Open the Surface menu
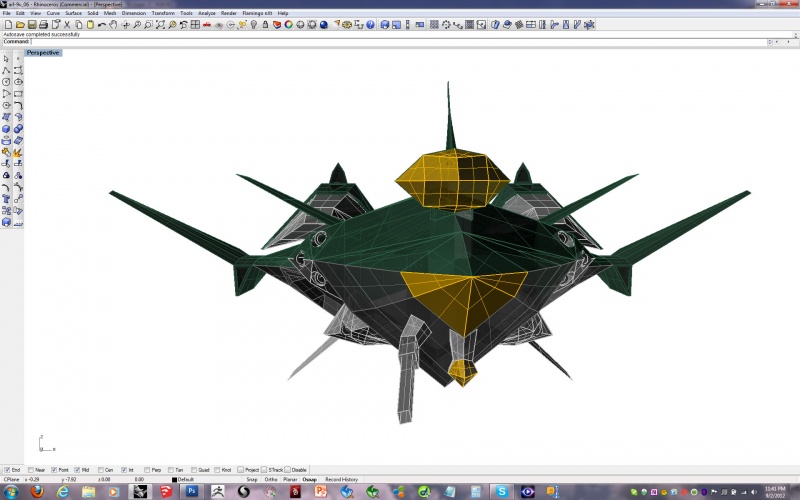Screen dimensions: 800x500 pyautogui.click(x=73, y=13)
